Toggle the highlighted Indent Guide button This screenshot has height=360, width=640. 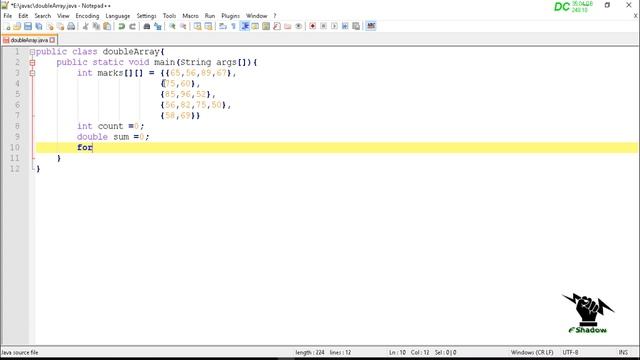pos(244,26)
